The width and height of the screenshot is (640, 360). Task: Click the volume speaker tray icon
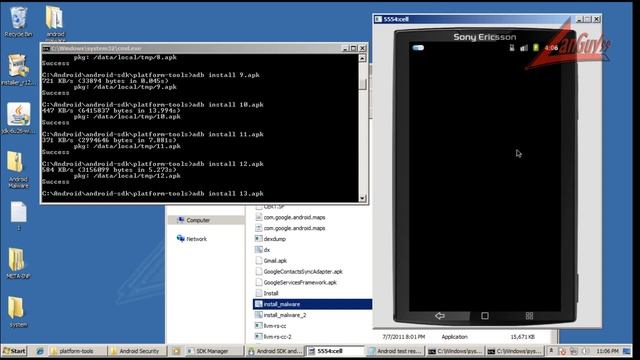pos(585,351)
